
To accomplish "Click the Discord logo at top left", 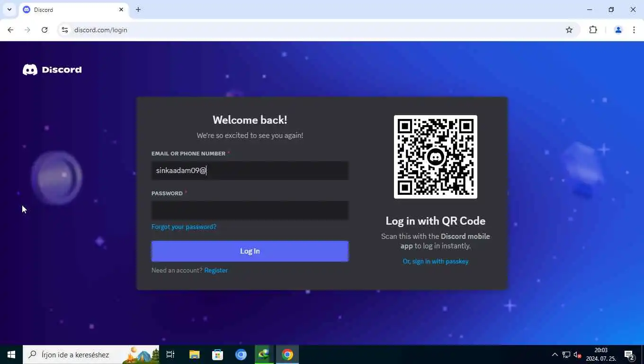I will pyautogui.click(x=52, y=70).
